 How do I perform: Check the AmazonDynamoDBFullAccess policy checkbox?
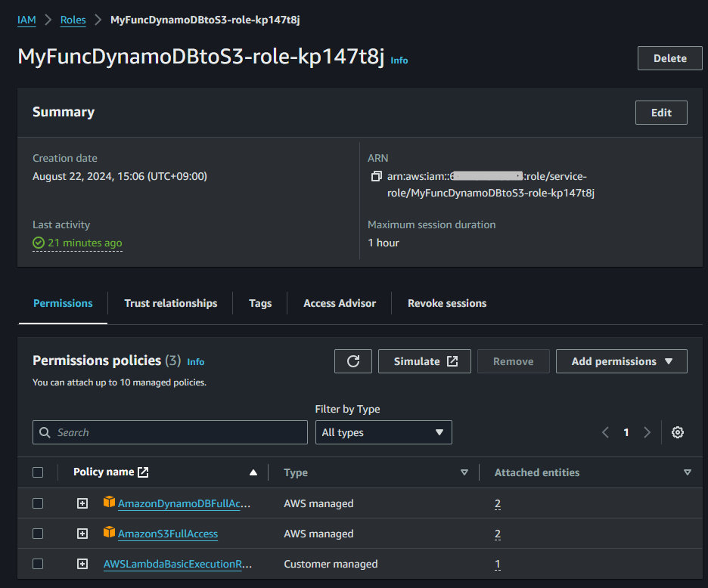coord(38,503)
